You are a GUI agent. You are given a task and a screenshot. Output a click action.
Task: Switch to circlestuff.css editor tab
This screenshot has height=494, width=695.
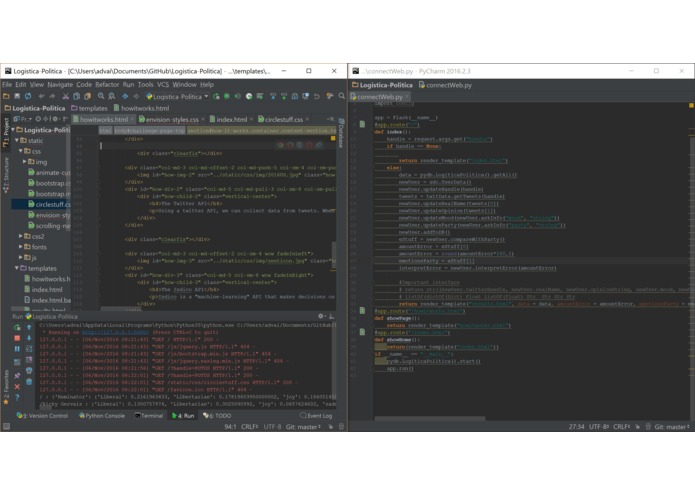click(x=284, y=120)
